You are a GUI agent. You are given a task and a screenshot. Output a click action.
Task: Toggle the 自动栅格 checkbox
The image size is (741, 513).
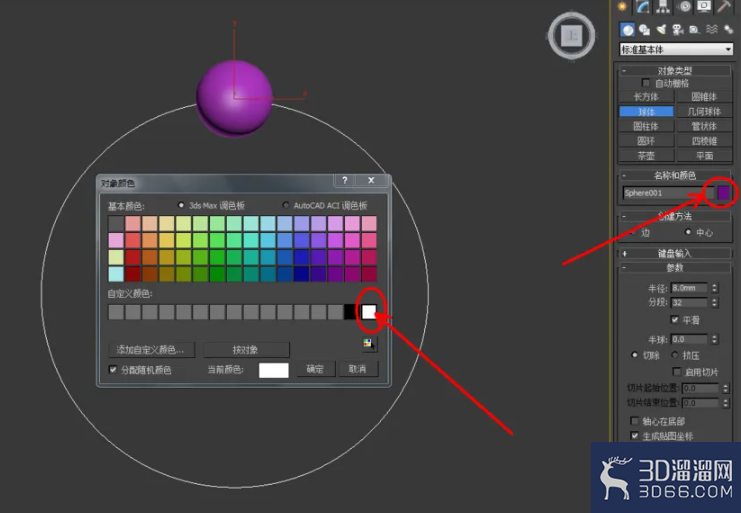(x=646, y=83)
